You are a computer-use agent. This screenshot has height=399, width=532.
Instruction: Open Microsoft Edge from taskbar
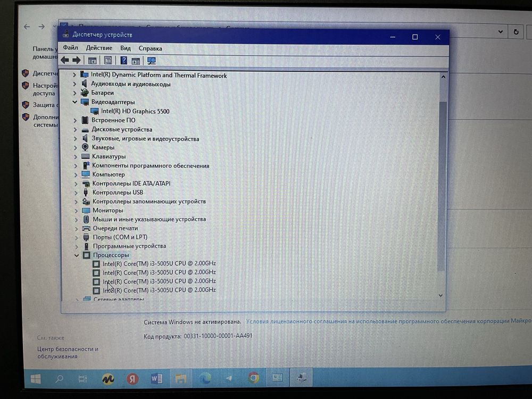point(205,378)
